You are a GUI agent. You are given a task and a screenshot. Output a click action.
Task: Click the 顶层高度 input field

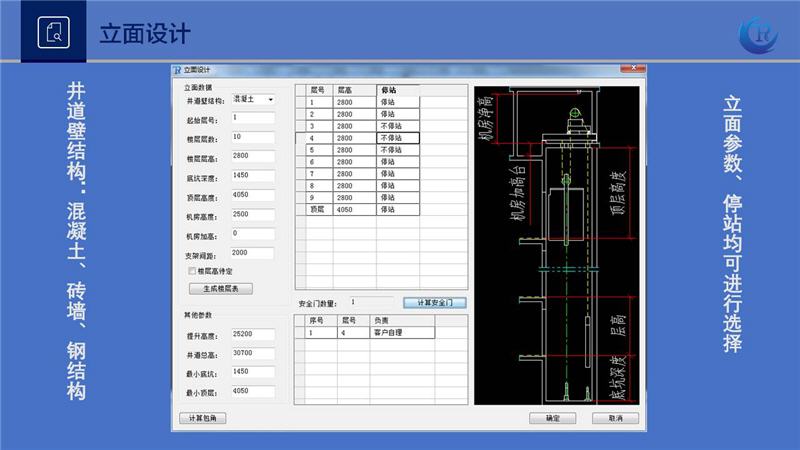tap(252, 195)
